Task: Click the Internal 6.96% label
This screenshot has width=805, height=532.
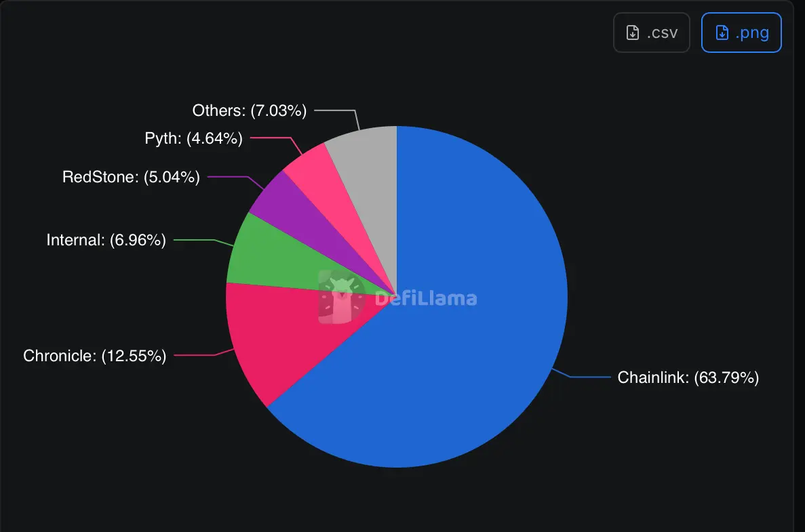Action: [x=105, y=239]
